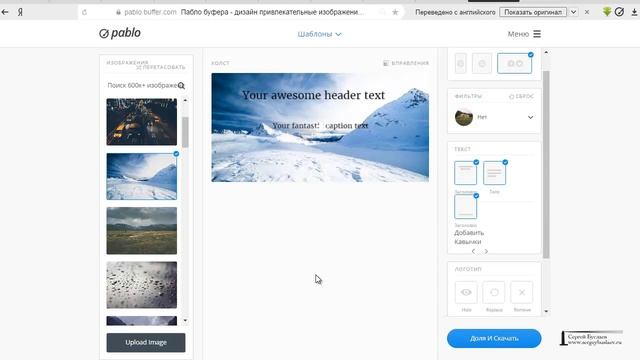Select the snowy mountain thumbnail
640x360 pixels.
click(x=142, y=176)
